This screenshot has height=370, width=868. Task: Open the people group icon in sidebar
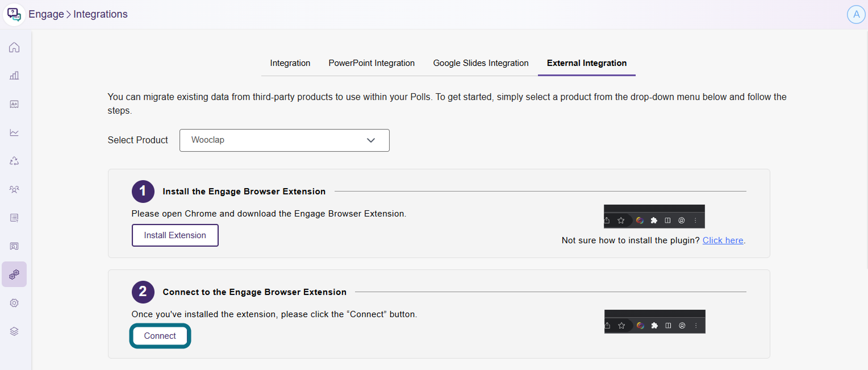tap(14, 189)
